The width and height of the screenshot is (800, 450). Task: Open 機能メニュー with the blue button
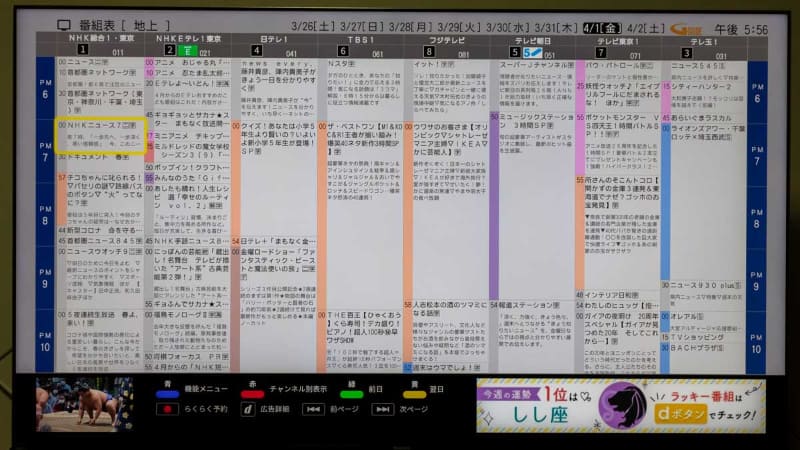[167, 394]
